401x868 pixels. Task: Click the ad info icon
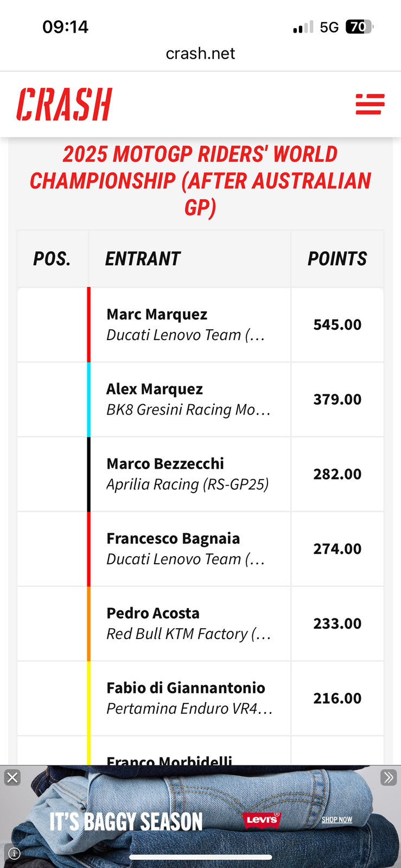pyautogui.click(x=15, y=853)
